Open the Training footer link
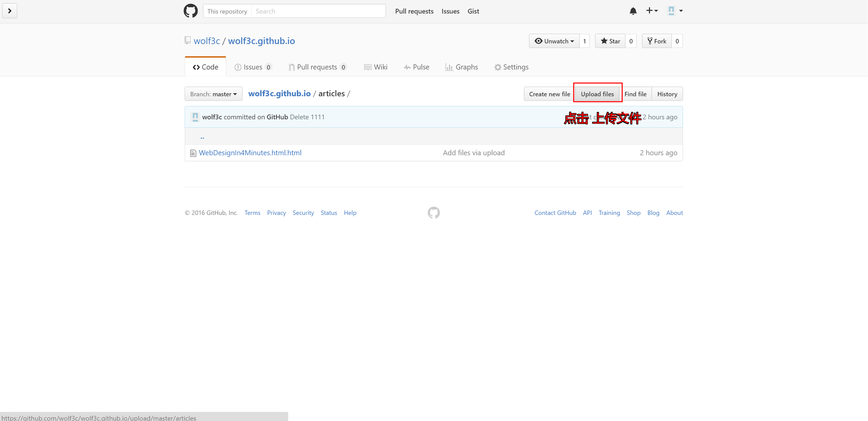 coord(609,213)
